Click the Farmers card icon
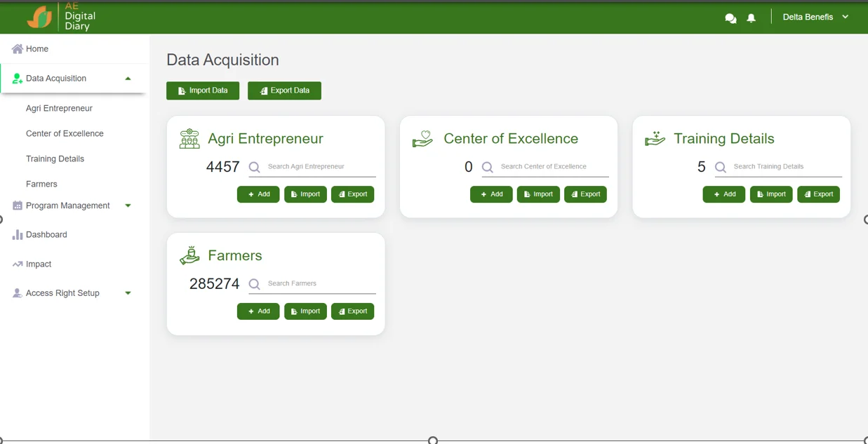868x444 pixels. tap(189, 256)
